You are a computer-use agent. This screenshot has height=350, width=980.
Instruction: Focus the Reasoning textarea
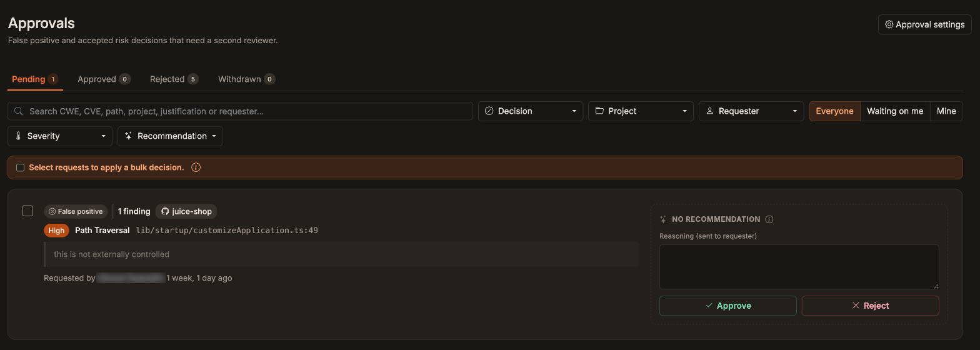(799, 267)
